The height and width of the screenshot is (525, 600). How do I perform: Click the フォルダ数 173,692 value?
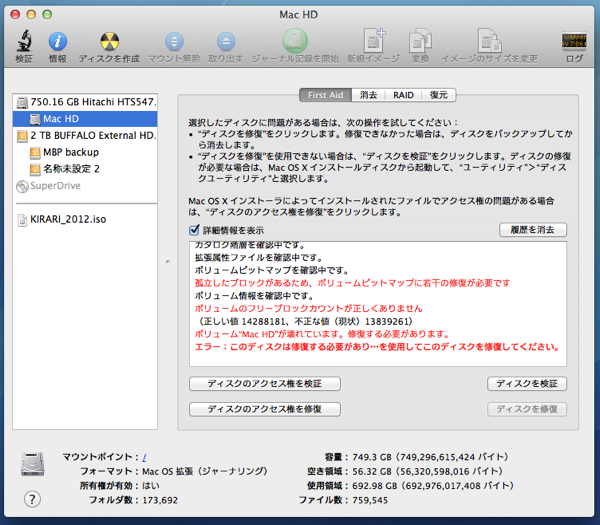click(x=160, y=500)
